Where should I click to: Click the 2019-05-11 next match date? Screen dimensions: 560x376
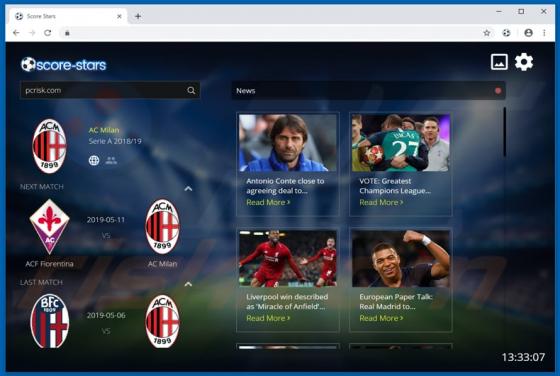click(x=106, y=220)
